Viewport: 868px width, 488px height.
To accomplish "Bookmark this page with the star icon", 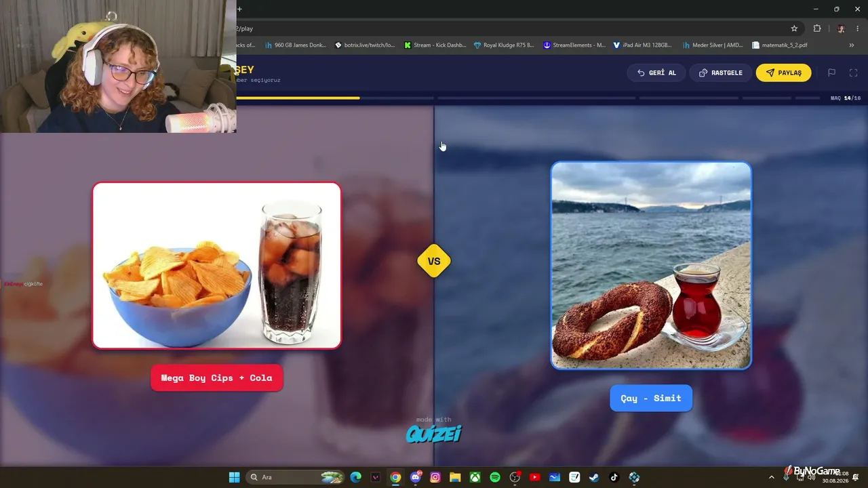I will pos(794,28).
